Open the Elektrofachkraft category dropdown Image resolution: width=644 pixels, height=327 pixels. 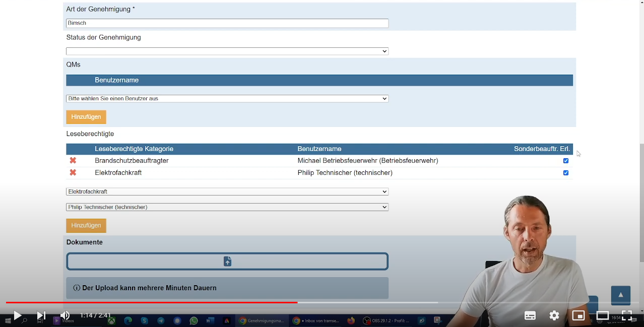pos(227,192)
